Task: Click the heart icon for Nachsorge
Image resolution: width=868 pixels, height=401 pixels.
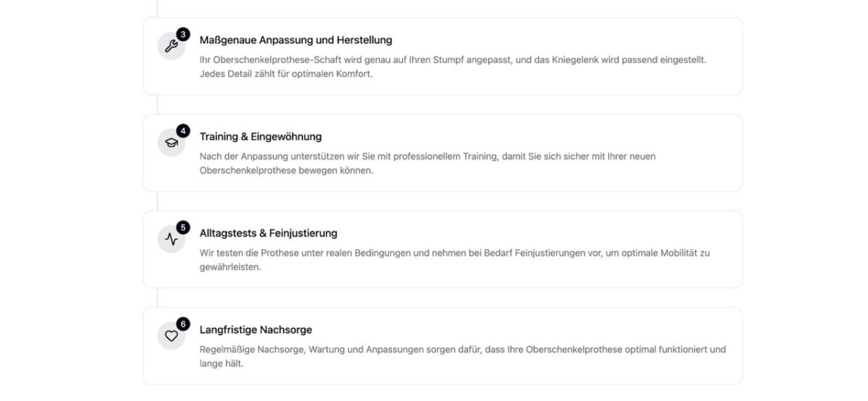Action: [171, 336]
